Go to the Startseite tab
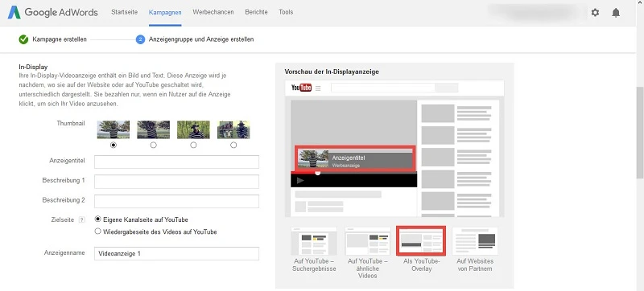The width and height of the screenshot is (644, 291). click(125, 12)
